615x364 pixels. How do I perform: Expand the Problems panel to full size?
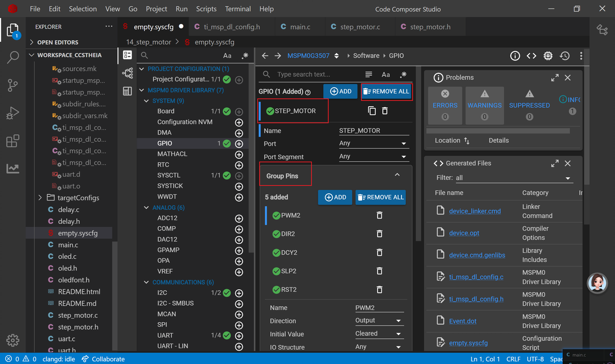[555, 77]
